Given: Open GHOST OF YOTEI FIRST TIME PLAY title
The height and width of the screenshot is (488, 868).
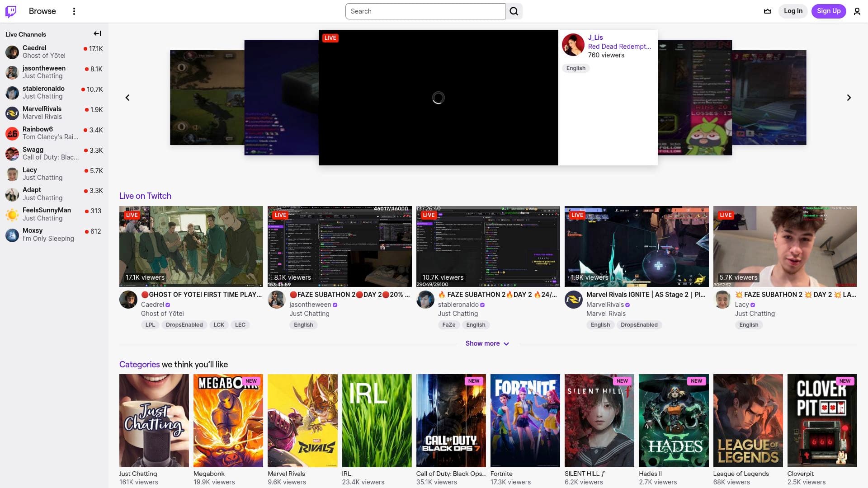Looking at the screenshot, I should click(202, 295).
